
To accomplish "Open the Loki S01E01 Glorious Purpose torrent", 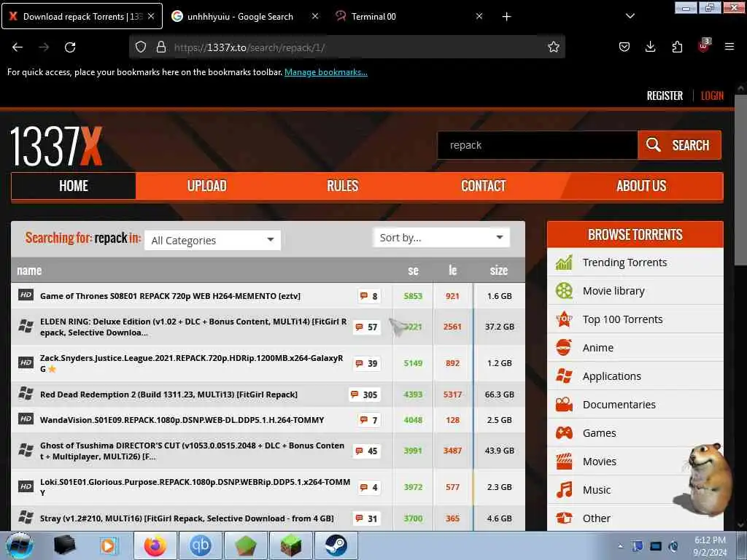I will [195, 487].
